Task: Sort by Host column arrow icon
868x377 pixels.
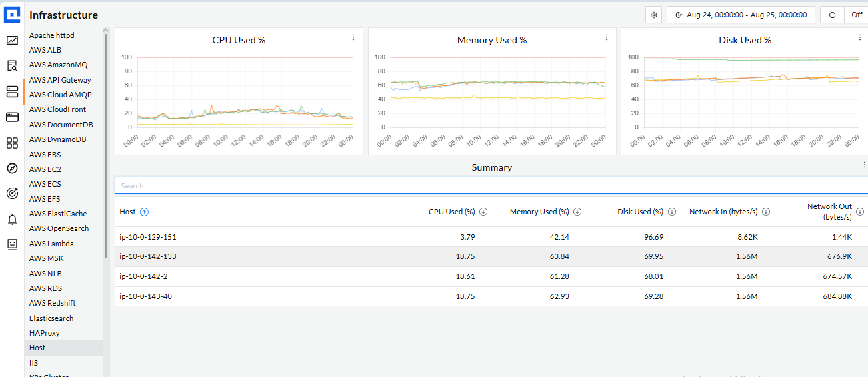Action: pos(144,212)
